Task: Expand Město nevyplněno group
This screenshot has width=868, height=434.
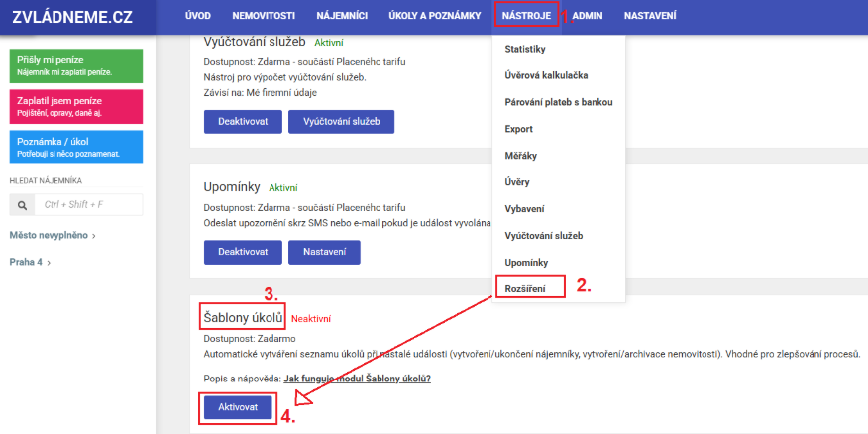Action: coord(53,235)
